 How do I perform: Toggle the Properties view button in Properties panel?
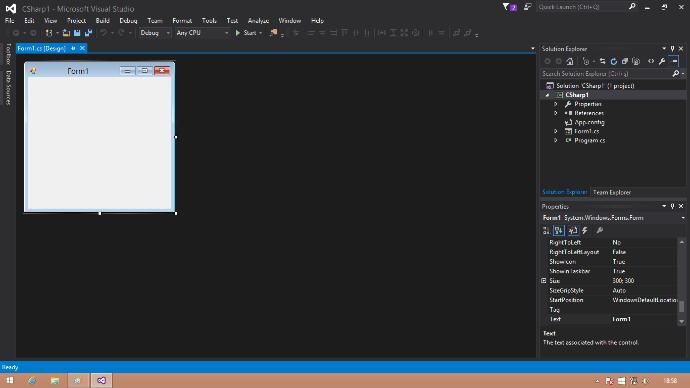[x=573, y=231]
